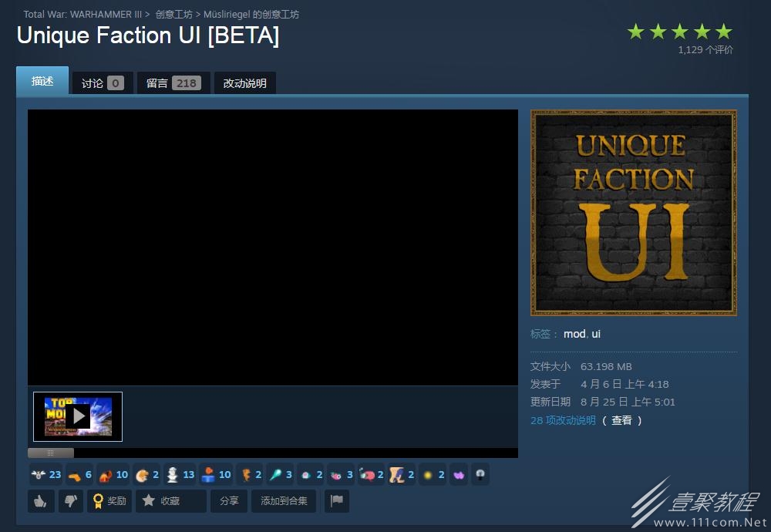Image resolution: width=771 pixels, height=532 pixels.
Task: Click the purple heart award icon
Action: (459, 474)
